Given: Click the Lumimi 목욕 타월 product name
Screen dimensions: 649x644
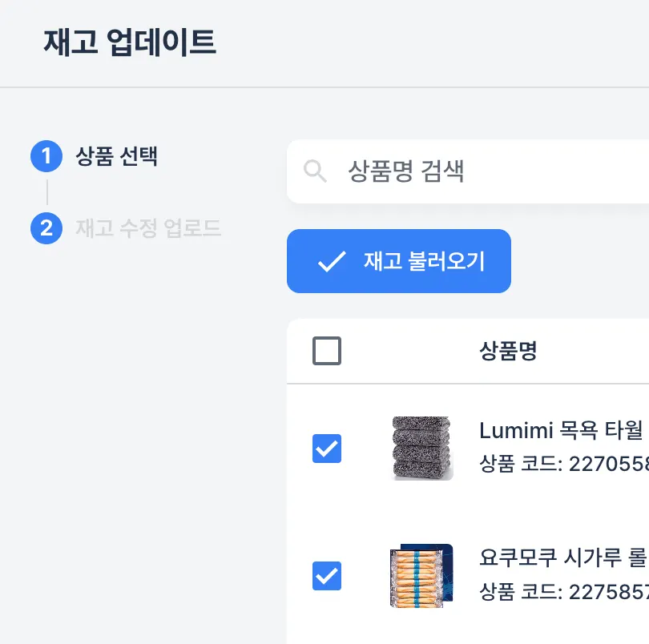Looking at the screenshot, I should pos(561,430).
